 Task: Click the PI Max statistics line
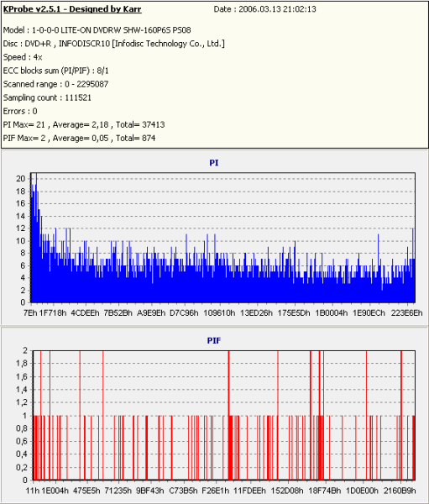[84, 124]
